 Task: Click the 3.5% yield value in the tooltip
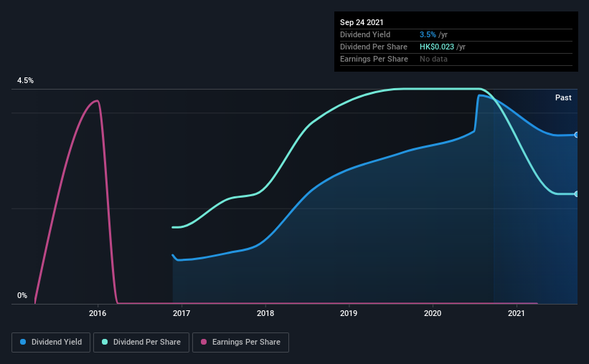tap(428, 34)
